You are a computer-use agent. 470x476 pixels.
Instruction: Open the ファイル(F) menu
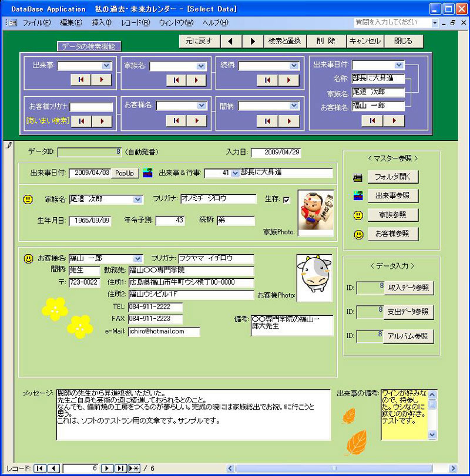pyautogui.click(x=36, y=23)
